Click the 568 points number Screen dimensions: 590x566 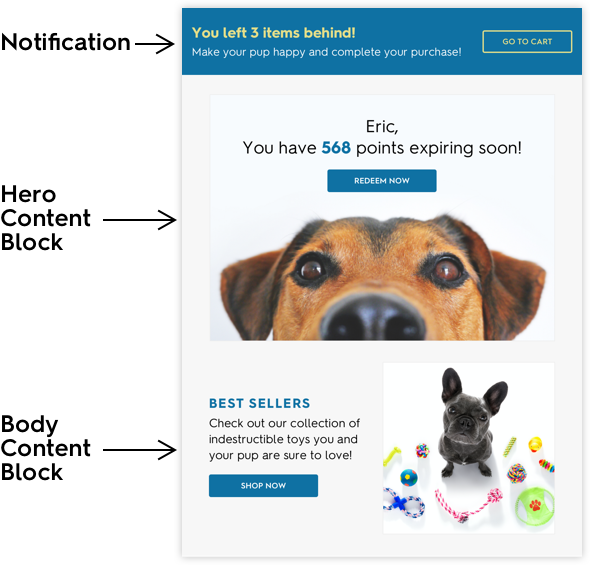[x=336, y=148]
